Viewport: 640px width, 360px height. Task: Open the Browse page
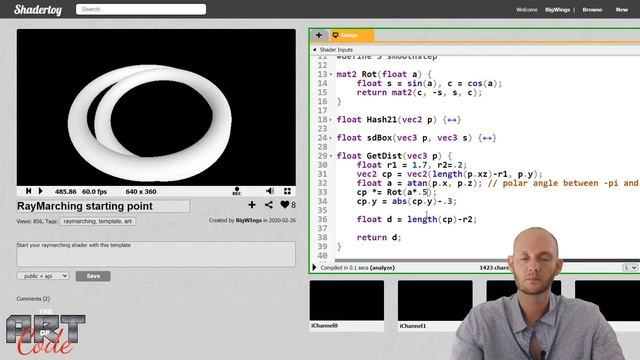592,9
